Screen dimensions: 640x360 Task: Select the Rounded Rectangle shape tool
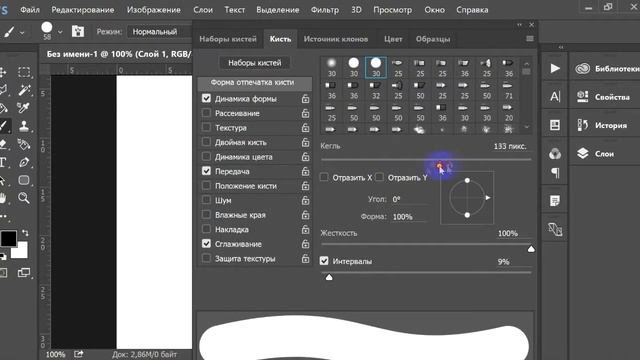point(24,180)
